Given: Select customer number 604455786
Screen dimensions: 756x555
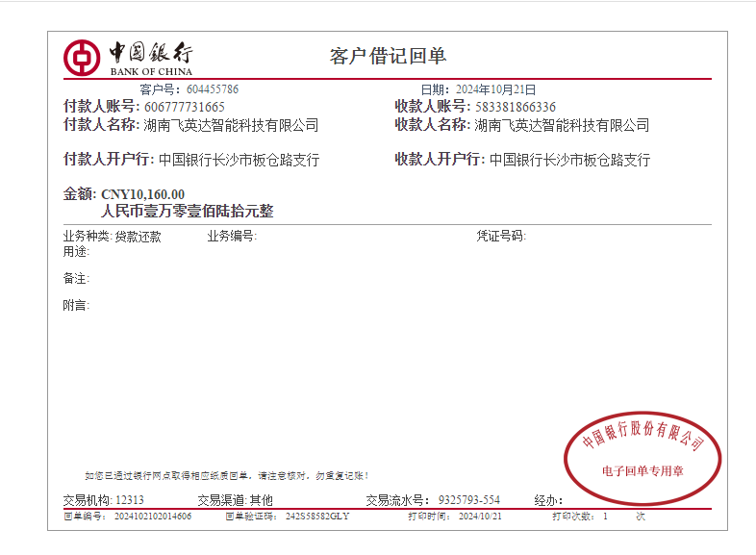Looking at the screenshot, I should [x=213, y=89].
